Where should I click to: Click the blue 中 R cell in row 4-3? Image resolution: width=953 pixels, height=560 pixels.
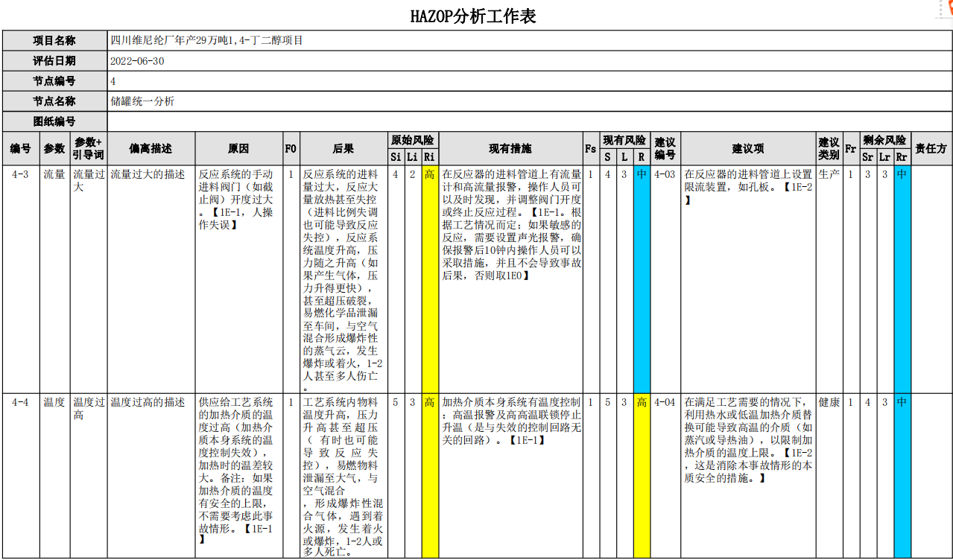point(642,279)
